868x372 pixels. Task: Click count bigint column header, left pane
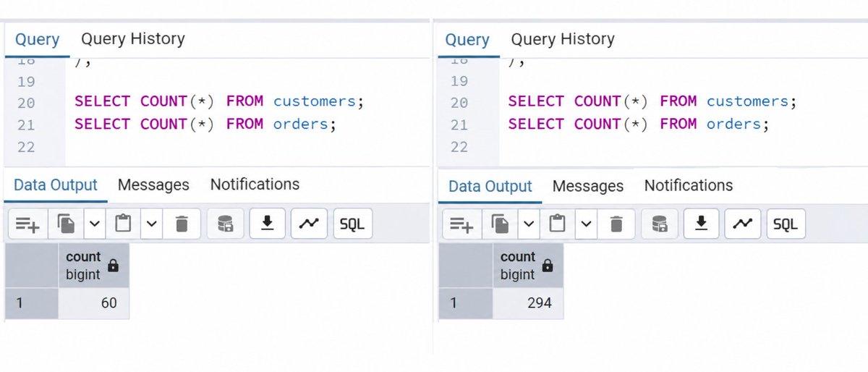(93, 266)
